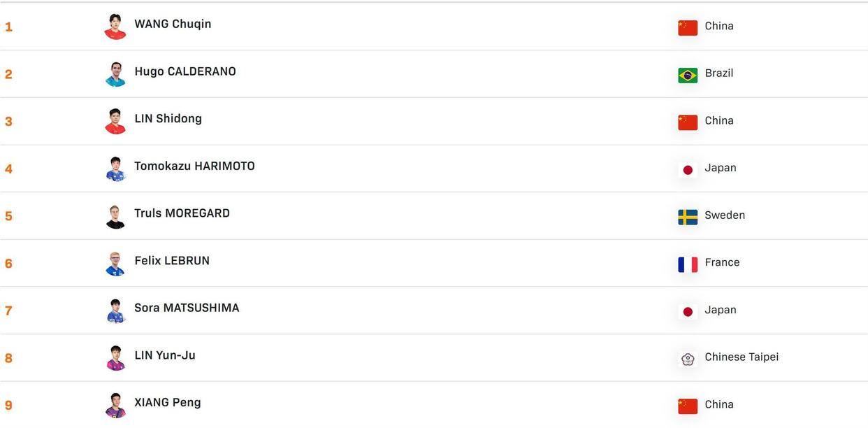Click Truls MOREGARD's avatar picture

point(115,216)
